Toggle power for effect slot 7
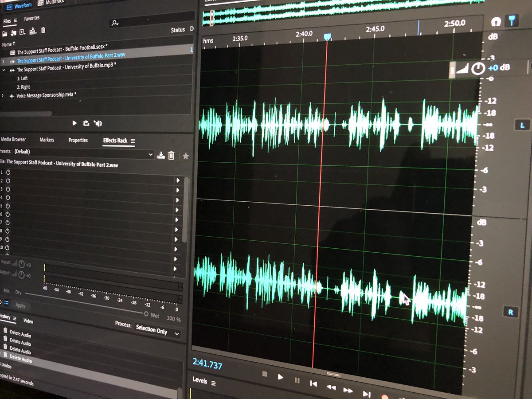This screenshot has width=532, height=399. (x=8, y=223)
